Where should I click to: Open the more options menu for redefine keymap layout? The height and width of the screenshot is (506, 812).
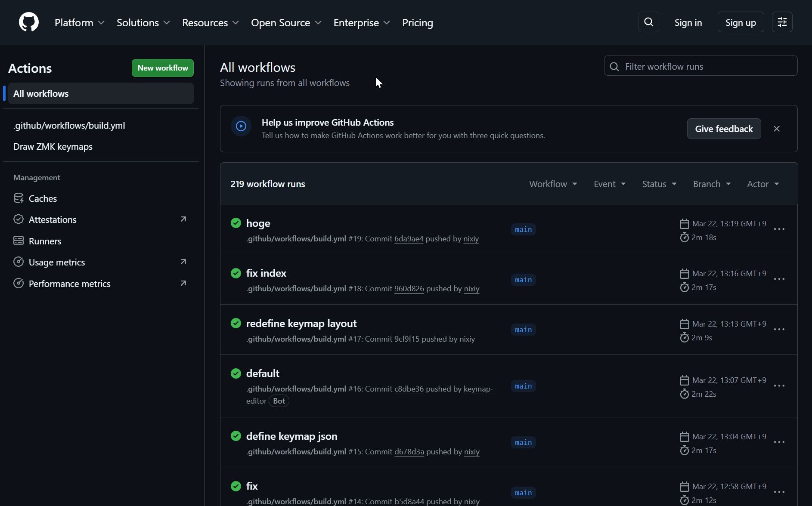pyautogui.click(x=779, y=330)
